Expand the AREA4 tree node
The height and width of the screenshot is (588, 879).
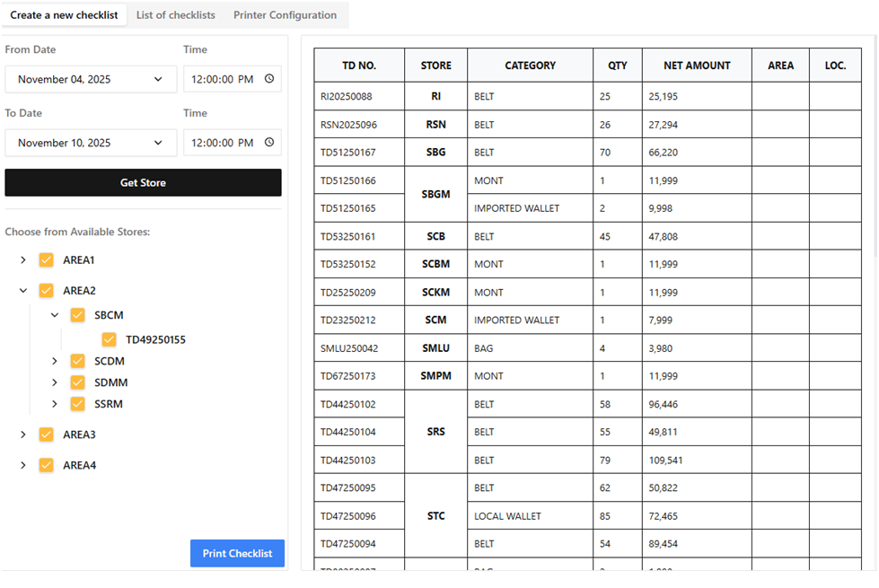[x=23, y=465]
